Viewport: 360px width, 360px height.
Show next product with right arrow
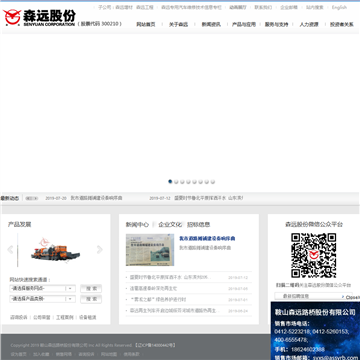click(99, 249)
